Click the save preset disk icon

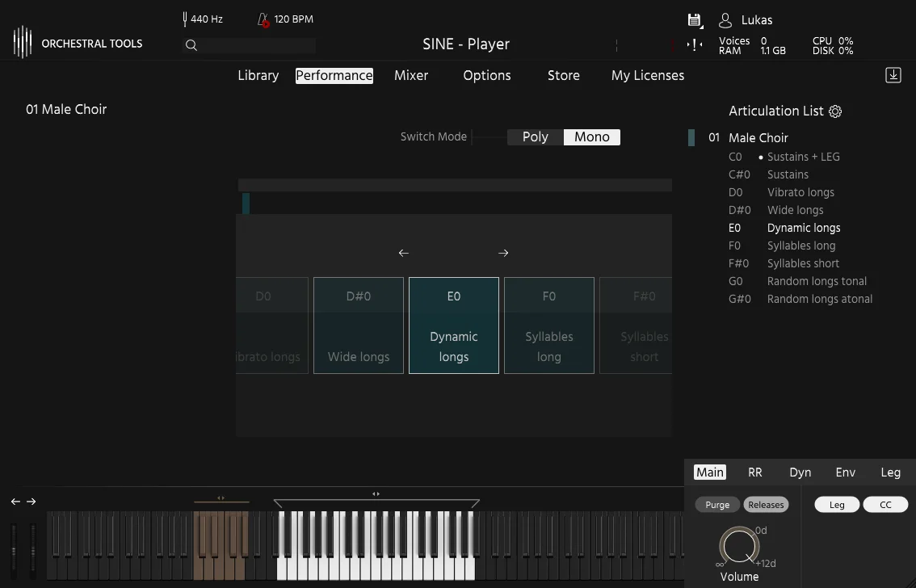(695, 20)
